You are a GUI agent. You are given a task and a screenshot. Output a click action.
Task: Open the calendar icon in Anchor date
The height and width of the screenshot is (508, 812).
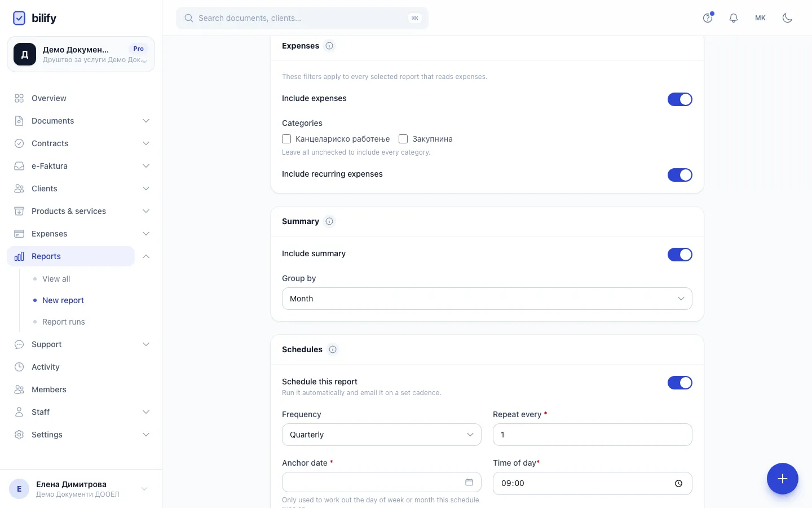point(469,482)
